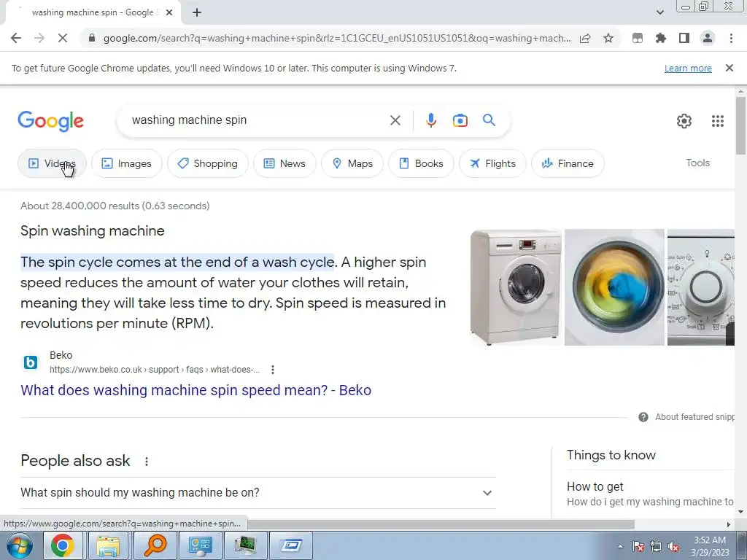Click the horizontal scrollbar right arrow
This screenshot has width=747, height=560.
pyautogui.click(x=729, y=524)
